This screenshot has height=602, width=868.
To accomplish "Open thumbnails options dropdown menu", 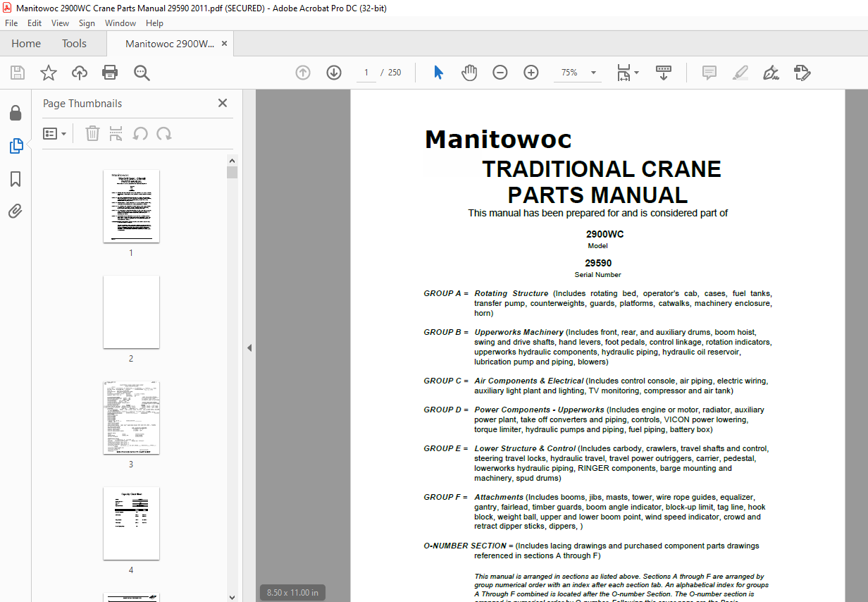I will (55, 133).
